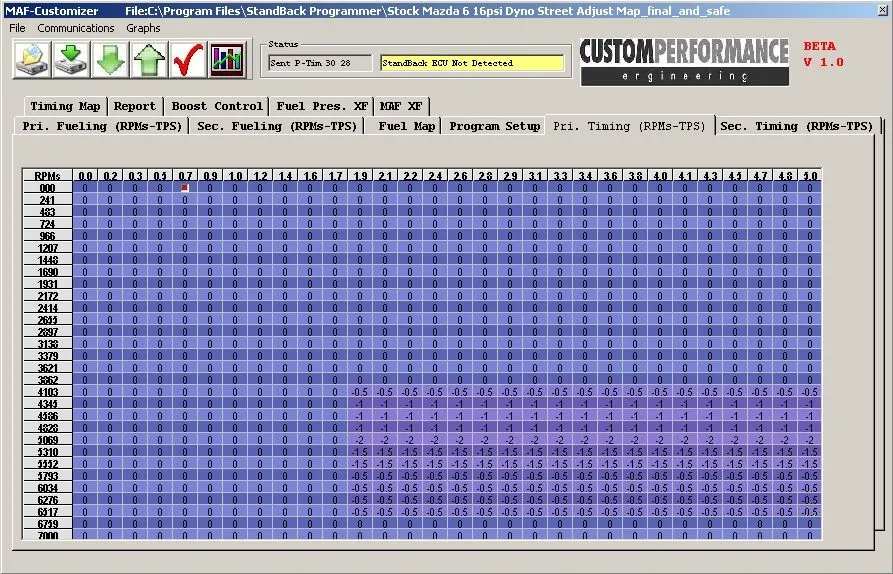Select the cell with the red marker in row 000
893x574 pixels.
(185, 188)
